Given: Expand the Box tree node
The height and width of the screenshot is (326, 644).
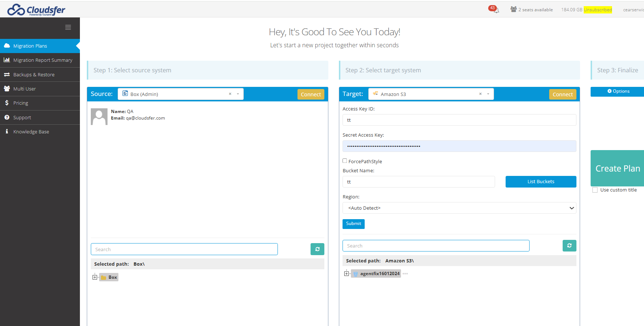Looking at the screenshot, I should tap(95, 277).
